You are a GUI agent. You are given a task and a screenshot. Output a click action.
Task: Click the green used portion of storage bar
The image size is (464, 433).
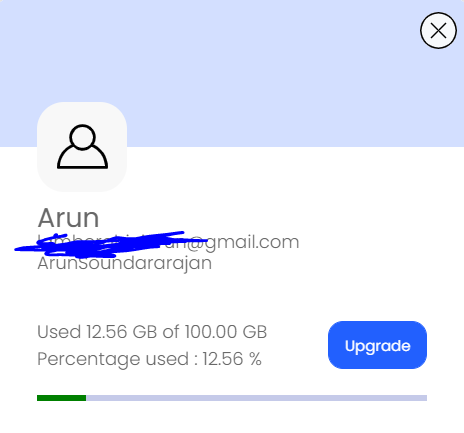pyautogui.click(x=62, y=398)
